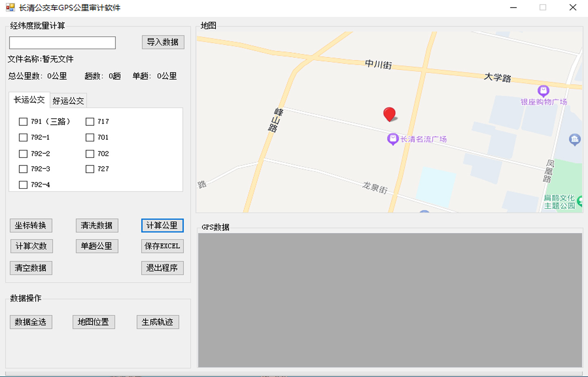The height and width of the screenshot is (377, 588).
Task: Click the gray GPS数据 grid area
Action: point(390,300)
